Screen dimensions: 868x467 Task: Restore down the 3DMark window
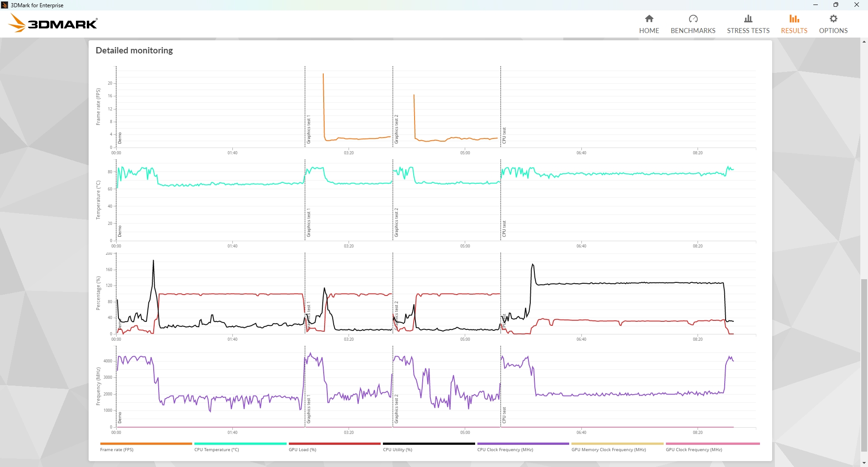tap(836, 5)
